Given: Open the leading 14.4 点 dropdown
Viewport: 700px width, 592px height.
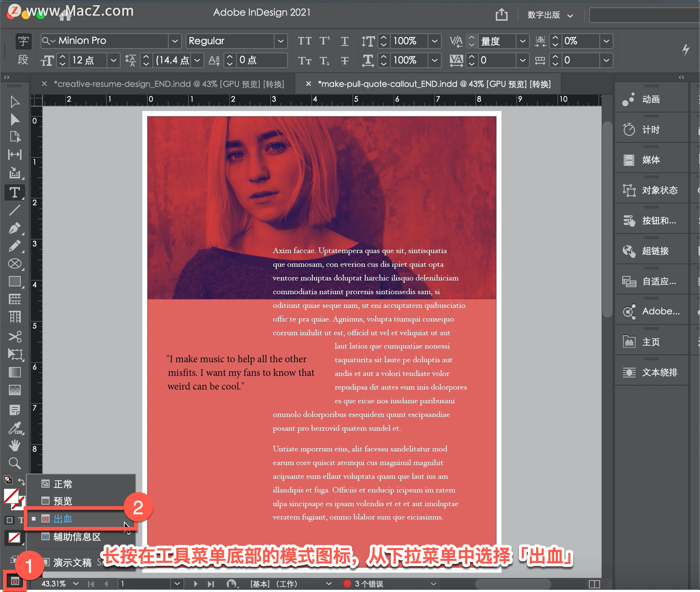Looking at the screenshot, I should tap(197, 60).
